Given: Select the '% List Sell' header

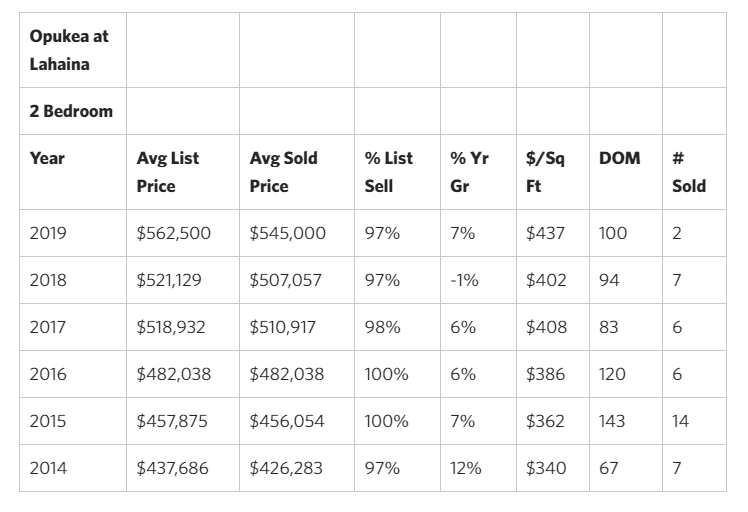Looking at the screenshot, I should tap(388, 172).
